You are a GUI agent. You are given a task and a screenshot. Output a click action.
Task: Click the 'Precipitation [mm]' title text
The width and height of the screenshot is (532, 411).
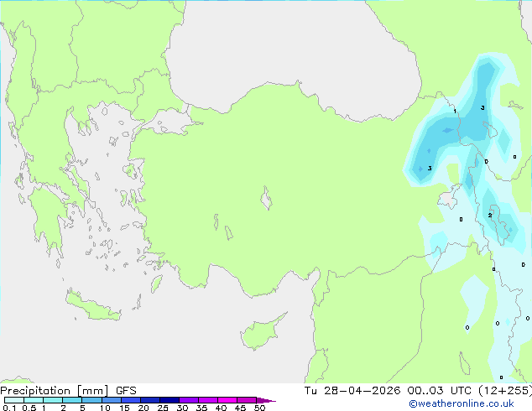tap(55, 391)
